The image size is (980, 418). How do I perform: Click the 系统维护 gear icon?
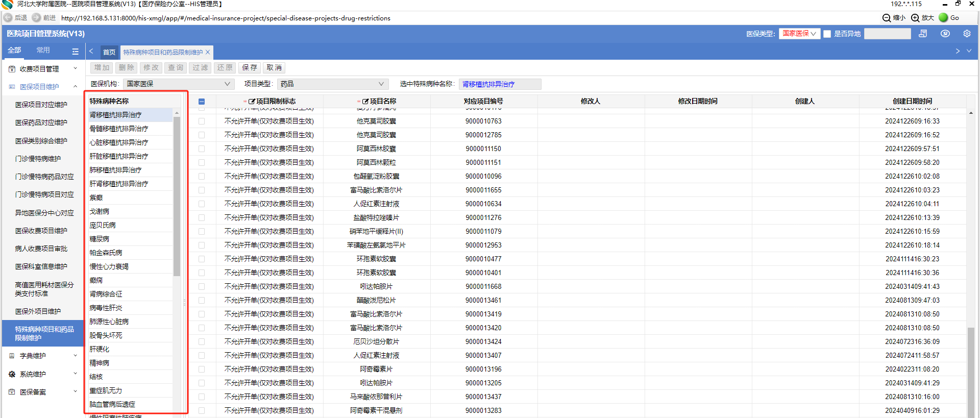[12, 374]
